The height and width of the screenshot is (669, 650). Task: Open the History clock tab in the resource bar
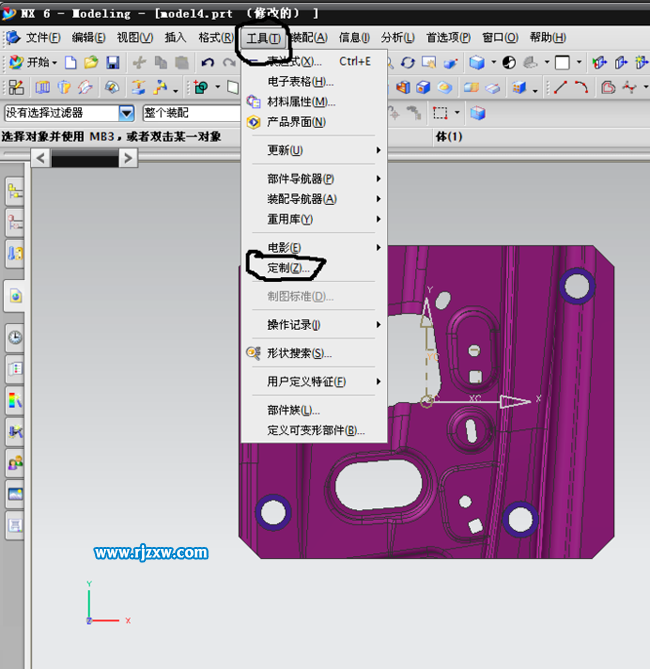tap(15, 337)
